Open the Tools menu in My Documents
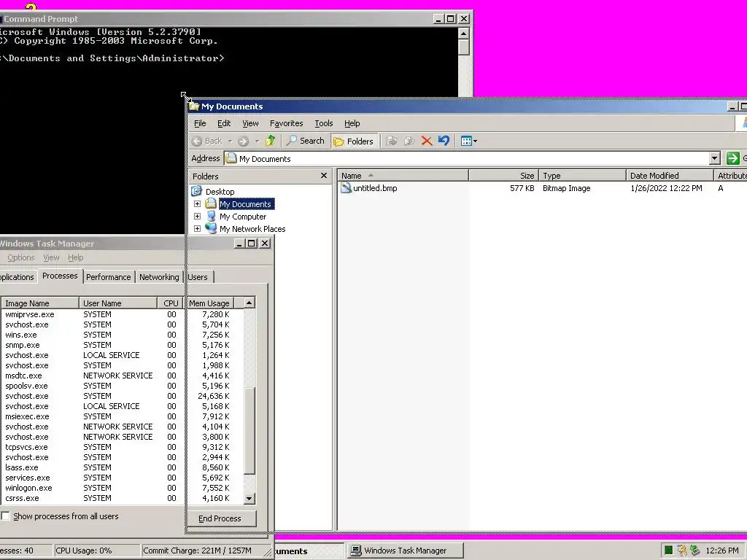This screenshot has height=560, width=747. pos(324,123)
